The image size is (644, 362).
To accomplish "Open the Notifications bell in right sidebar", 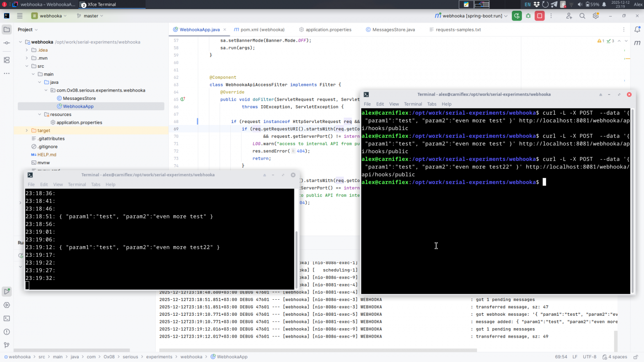I will point(637,29).
